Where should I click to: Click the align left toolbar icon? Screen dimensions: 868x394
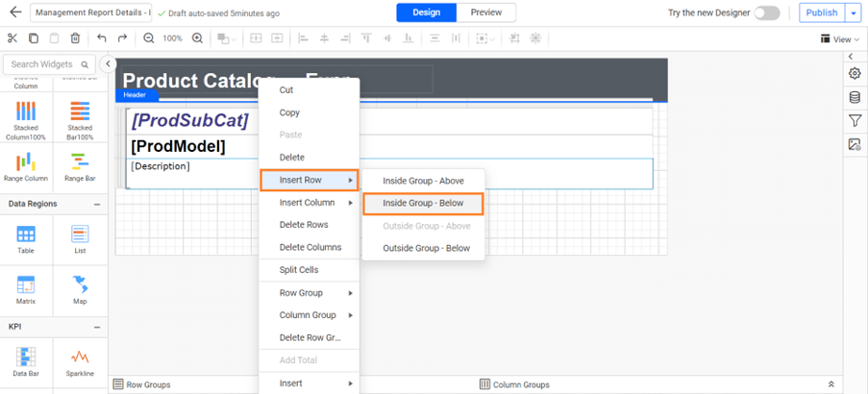click(303, 38)
